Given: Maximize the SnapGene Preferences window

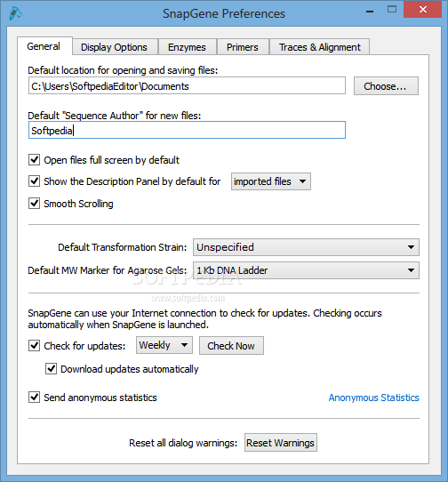Looking at the screenshot, I should point(392,10).
